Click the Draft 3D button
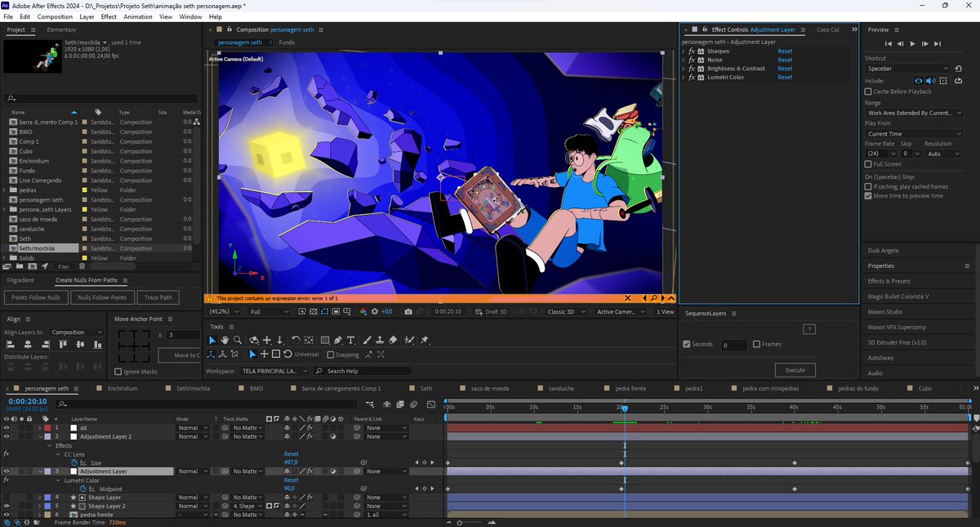Image resolution: width=980 pixels, height=527 pixels. click(x=492, y=311)
